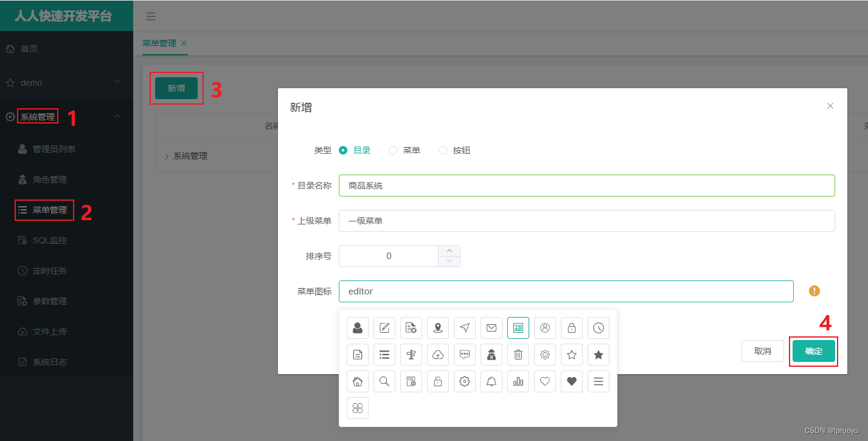868x441 pixels.
Task: Click the orange warning icon beside 菜单图标 field
Action: click(814, 291)
